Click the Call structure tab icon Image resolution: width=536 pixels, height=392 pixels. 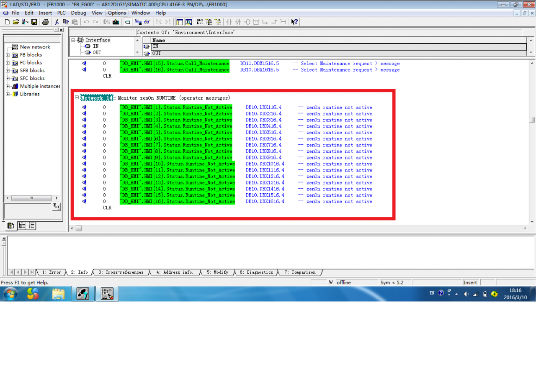(22, 225)
